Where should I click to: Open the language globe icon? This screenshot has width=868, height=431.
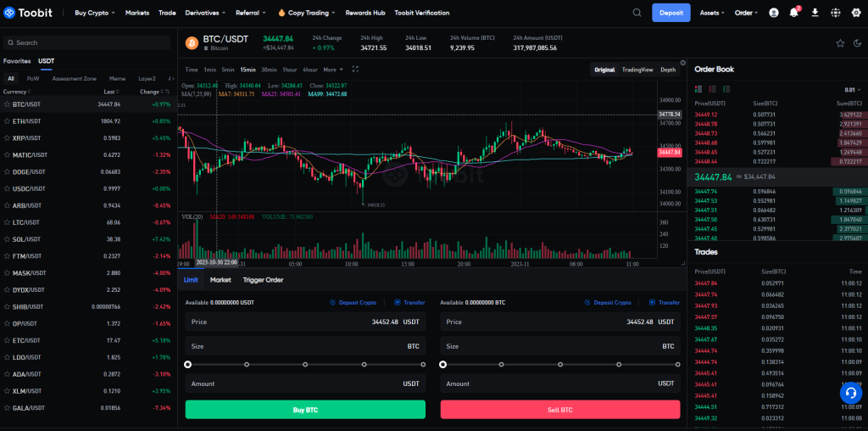click(835, 13)
